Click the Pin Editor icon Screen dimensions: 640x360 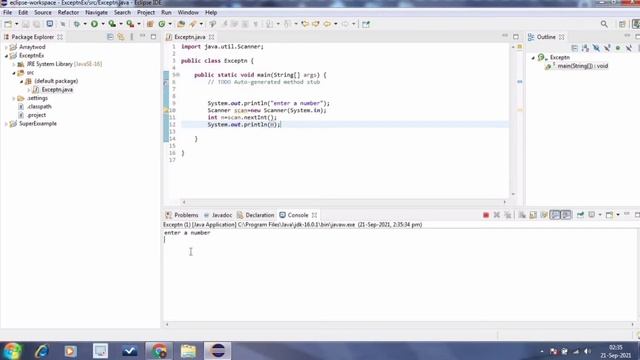coord(366,24)
